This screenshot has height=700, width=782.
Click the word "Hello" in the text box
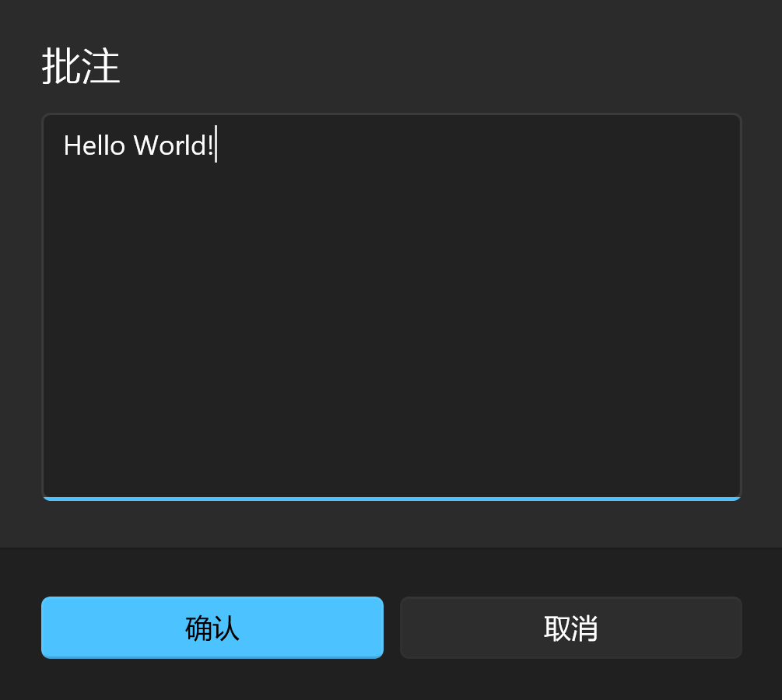(x=93, y=145)
